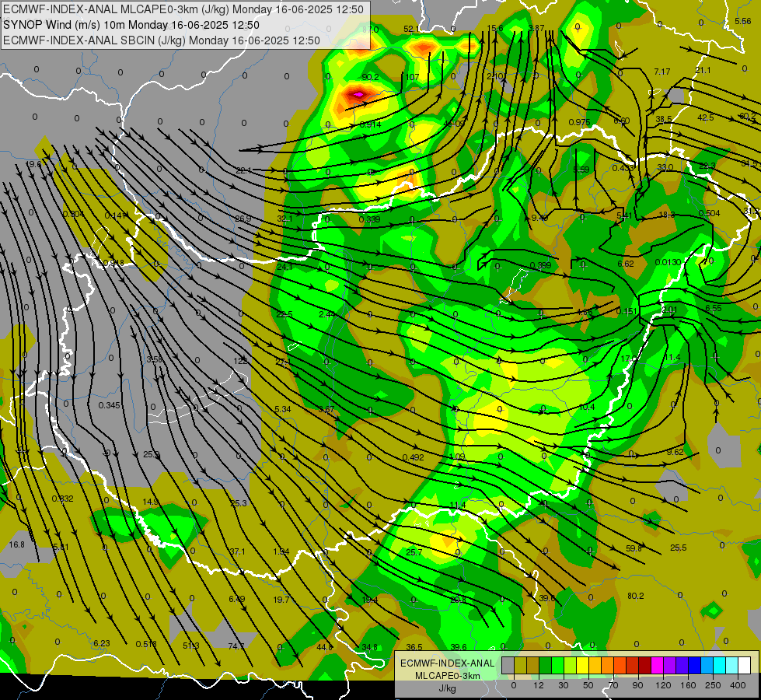Click the map value 3.58
This screenshot has width=761, height=700.
(155, 359)
